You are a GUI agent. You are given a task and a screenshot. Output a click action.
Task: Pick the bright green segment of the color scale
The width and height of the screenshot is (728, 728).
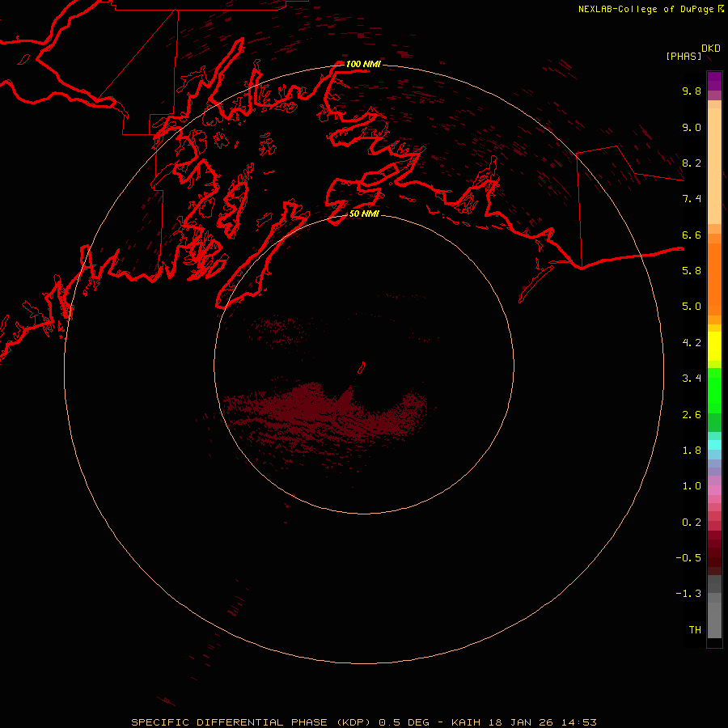pos(714,390)
